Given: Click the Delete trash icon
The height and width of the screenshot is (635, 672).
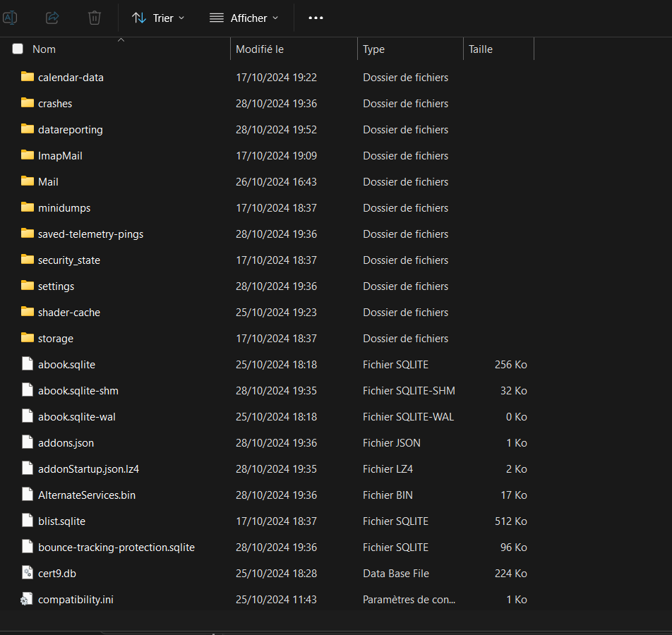Looking at the screenshot, I should 95,18.
